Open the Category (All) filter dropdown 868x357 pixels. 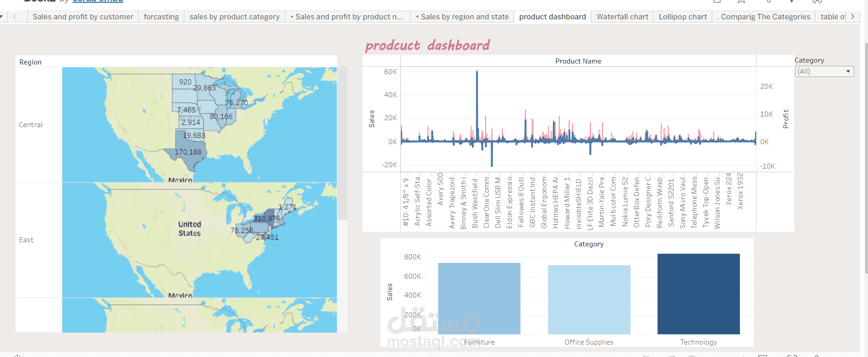pyautogui.click(x=824, y=71)
